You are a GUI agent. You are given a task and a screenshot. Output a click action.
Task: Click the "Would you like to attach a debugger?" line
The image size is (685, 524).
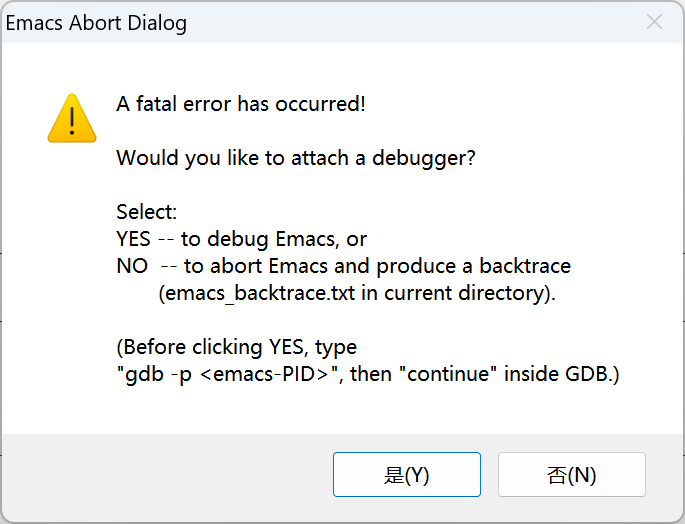tap(295, 158)
